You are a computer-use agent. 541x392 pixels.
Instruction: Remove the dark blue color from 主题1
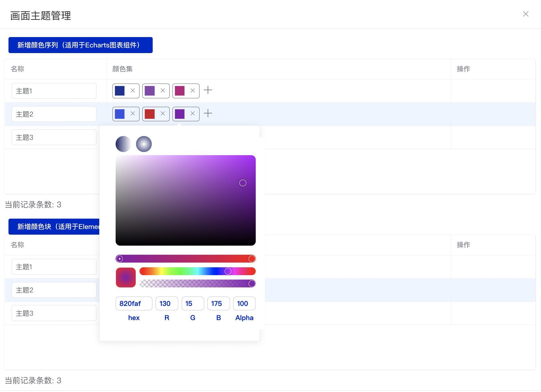pyautogui.click(x=133, y=90)
